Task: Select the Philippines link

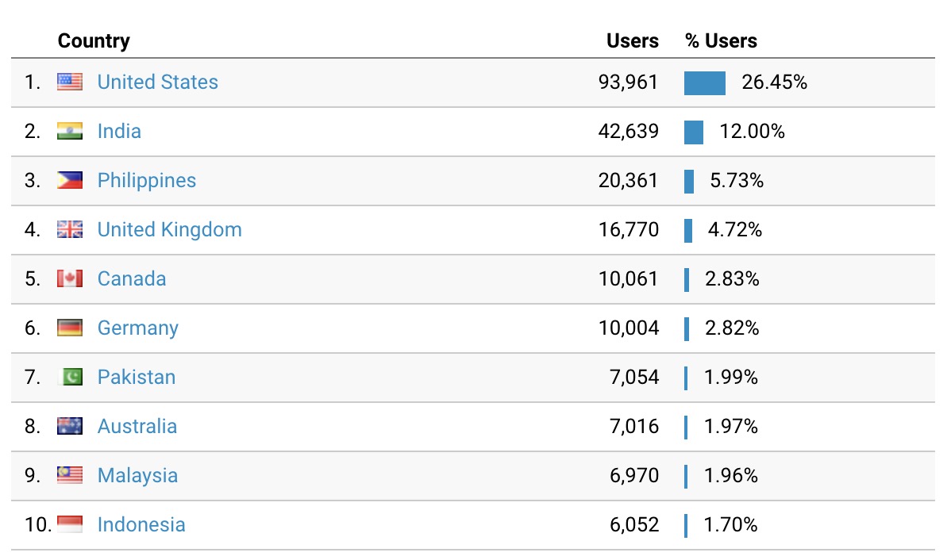Action: coord(146,180)
